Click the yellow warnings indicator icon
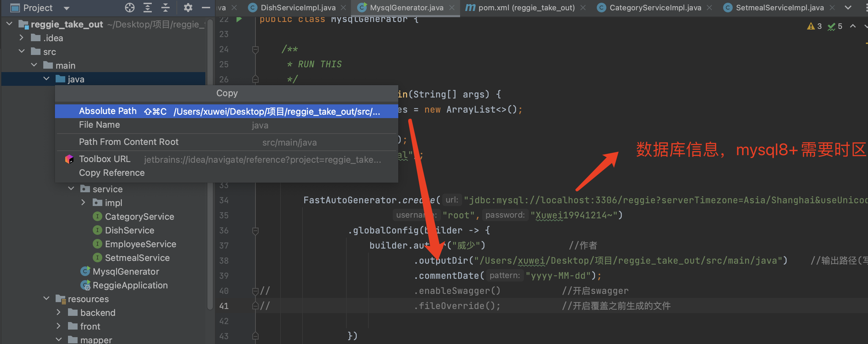This screenshot has height=344, width=868. click(x=811, y=26)
